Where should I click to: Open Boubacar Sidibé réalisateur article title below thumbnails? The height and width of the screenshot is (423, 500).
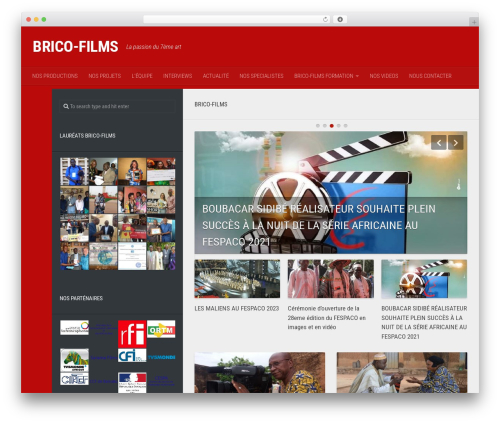pos(424,323)
